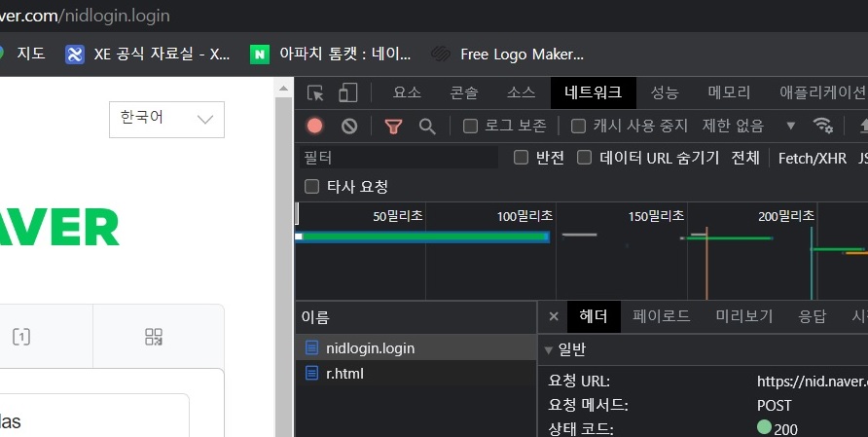
Task: Select the 헤더 detail tab
Action: click(594, 316)
